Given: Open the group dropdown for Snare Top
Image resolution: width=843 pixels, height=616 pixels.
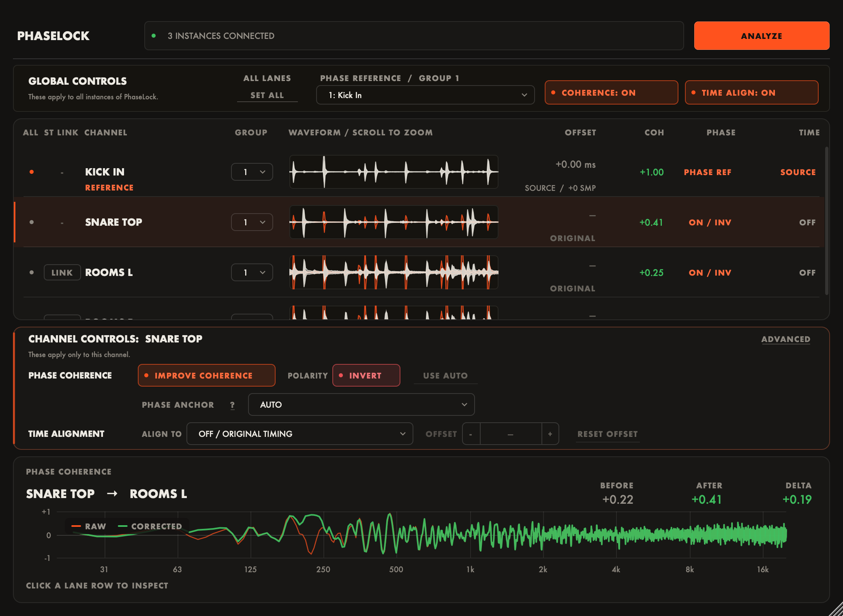Looking at the screenshot, I should coord(252,222).
